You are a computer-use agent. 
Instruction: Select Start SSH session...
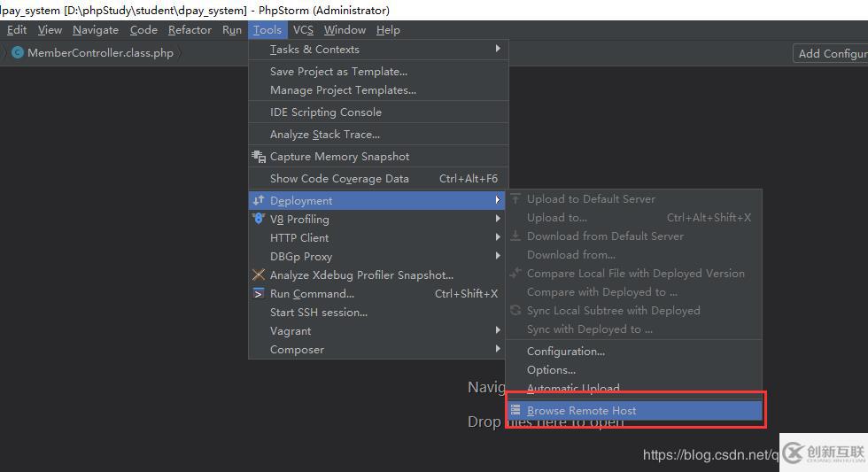pos(377,313)
